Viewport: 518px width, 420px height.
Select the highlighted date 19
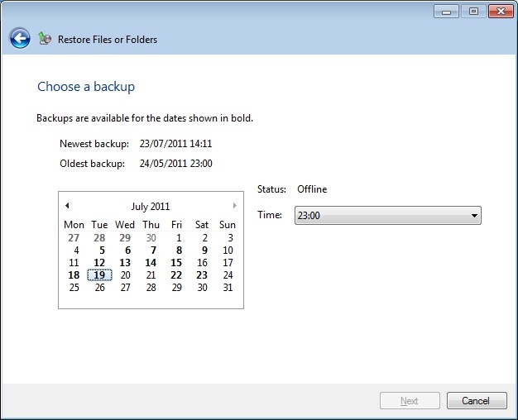point(99,275)
